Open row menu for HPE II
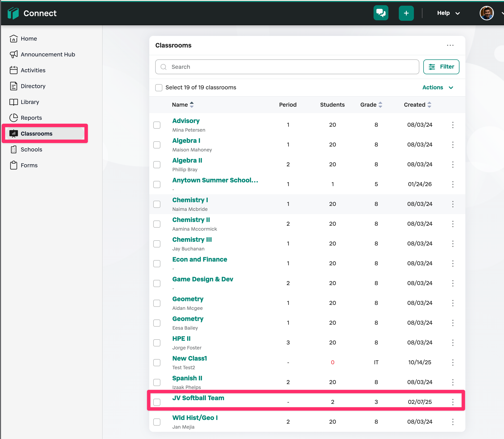This screenshot has height=439, width=504. click(x=453, y=342)
